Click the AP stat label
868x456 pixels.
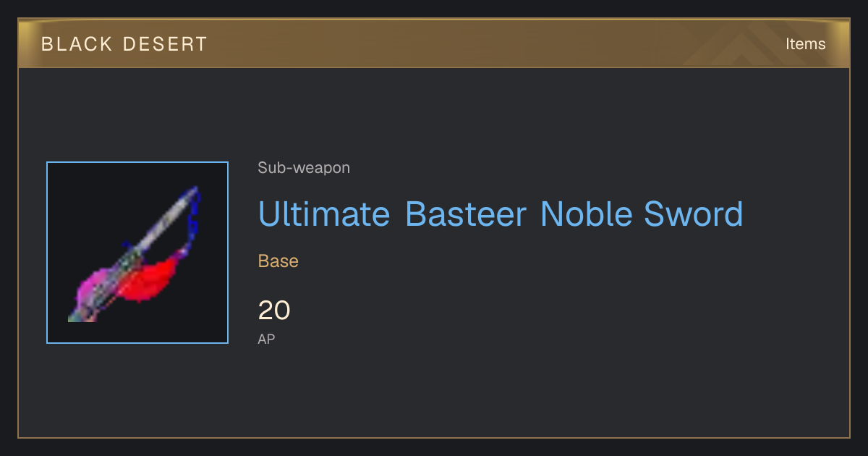coord(266,339)
